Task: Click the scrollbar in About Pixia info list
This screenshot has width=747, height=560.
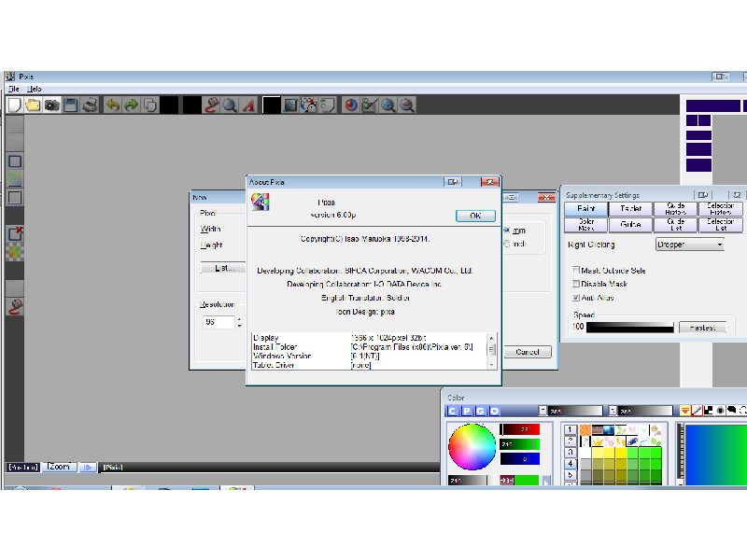Action: click(x=491, y=352)
